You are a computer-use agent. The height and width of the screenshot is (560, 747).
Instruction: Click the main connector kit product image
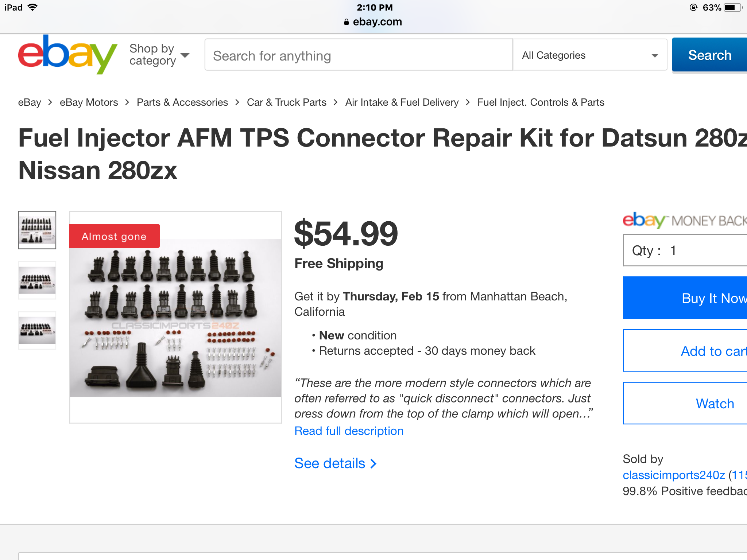click(x=175, y=317)
